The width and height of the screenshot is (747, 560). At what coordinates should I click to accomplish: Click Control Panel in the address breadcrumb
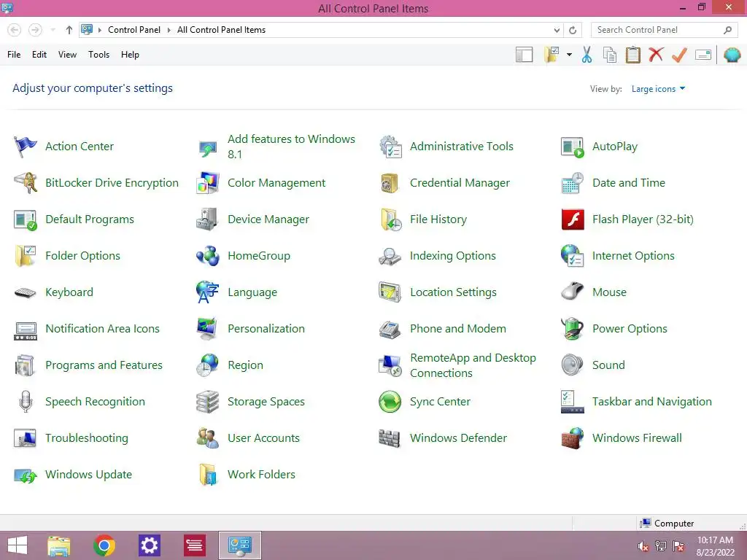click(x=134, y=30)
